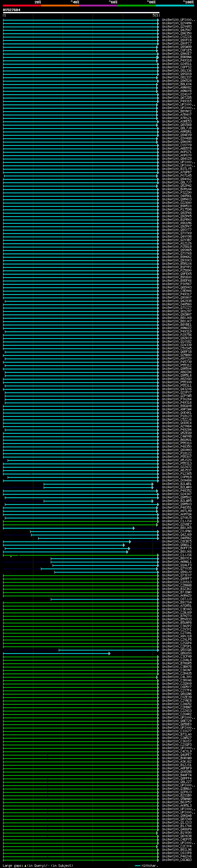This screenshot has height=868, width=197.
Task: Select hit label UniRef100_O48561
Action: pyautogui.click(x=176, y=196)
